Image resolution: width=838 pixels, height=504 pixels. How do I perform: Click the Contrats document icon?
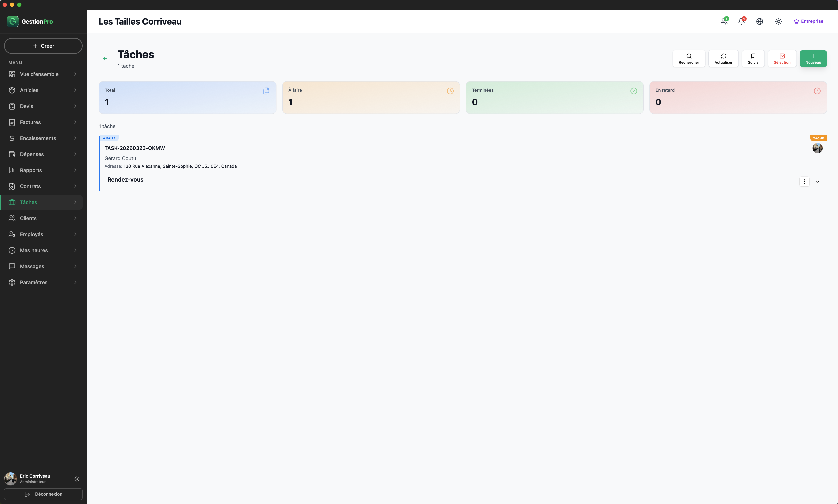(12, 186)
